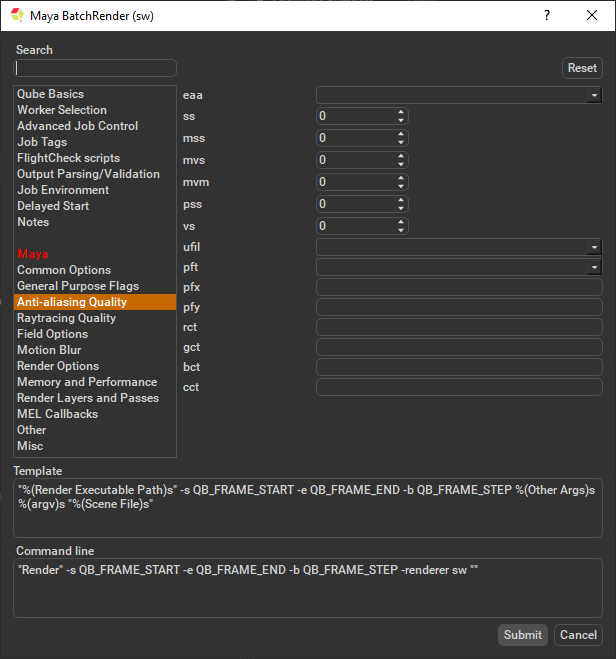
Task: Select Raytracing Quality section
Action: point(66,318)
